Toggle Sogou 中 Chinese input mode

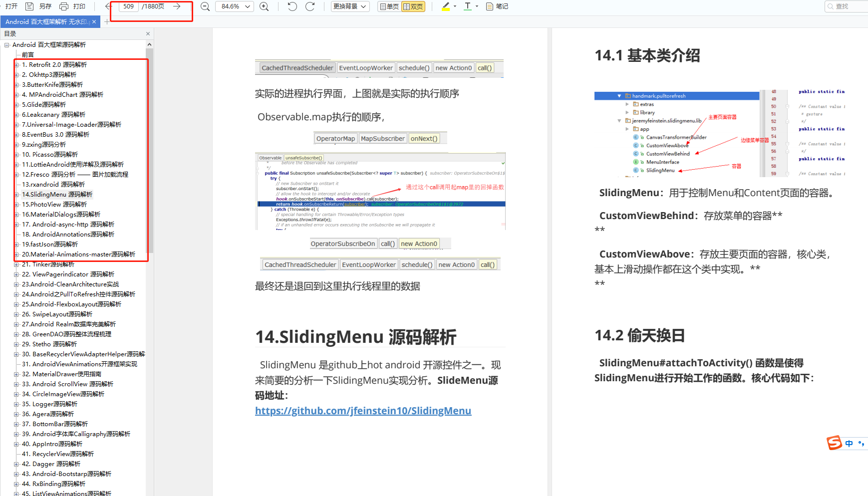(849, 443)
